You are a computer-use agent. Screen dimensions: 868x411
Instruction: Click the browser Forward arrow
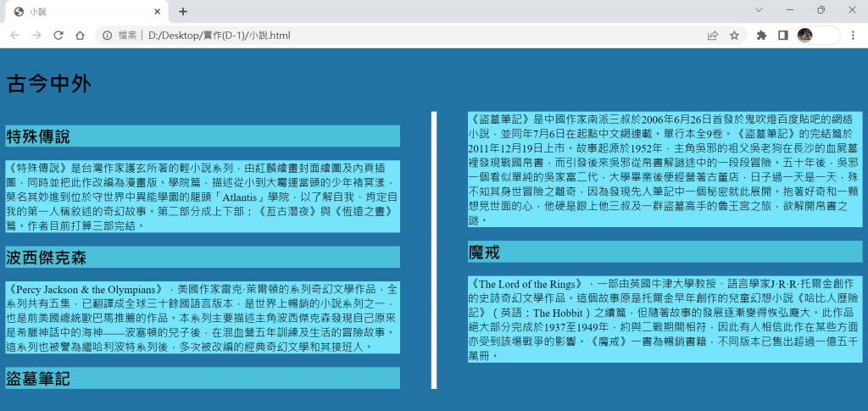tap(36, 36)
